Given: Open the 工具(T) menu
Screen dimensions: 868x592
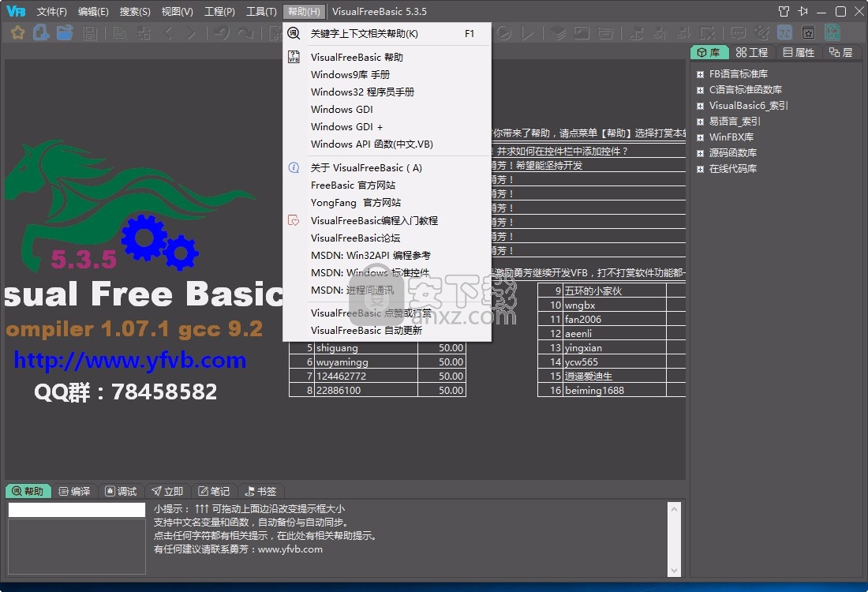Looking at the screenshot, I should 261,12.
